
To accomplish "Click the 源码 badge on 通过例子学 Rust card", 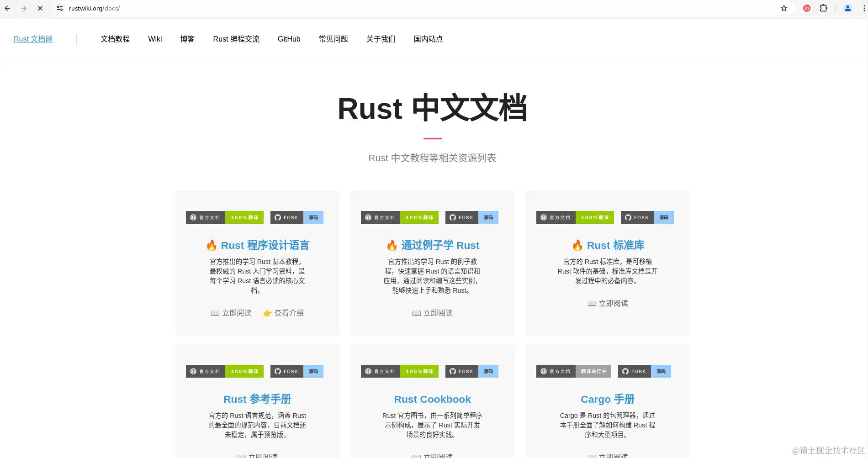I will (x=488, y=217).
